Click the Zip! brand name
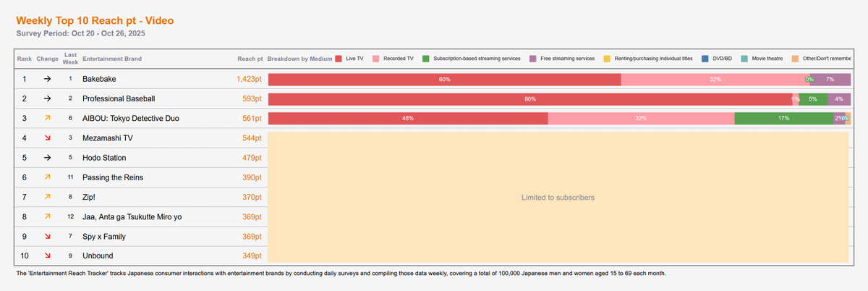Image resolution: width=868 pixels, height=291 pixels. 90,197
